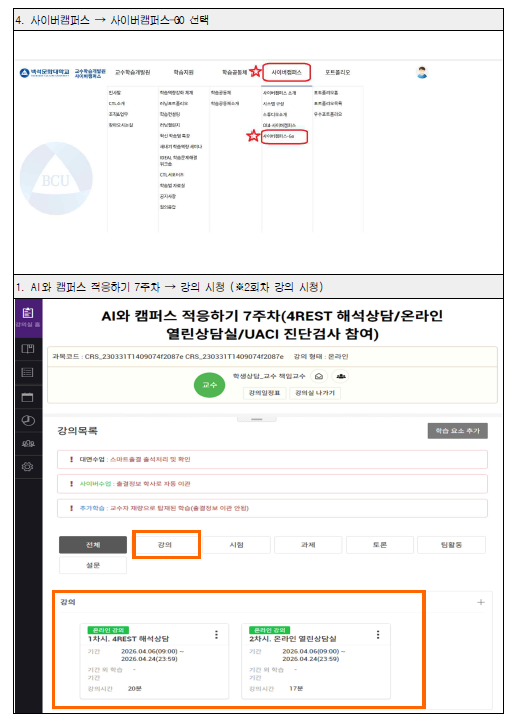Click the 학습 요소 추가 button
This screenshot has height=719, width=511.
click(457, 431)
